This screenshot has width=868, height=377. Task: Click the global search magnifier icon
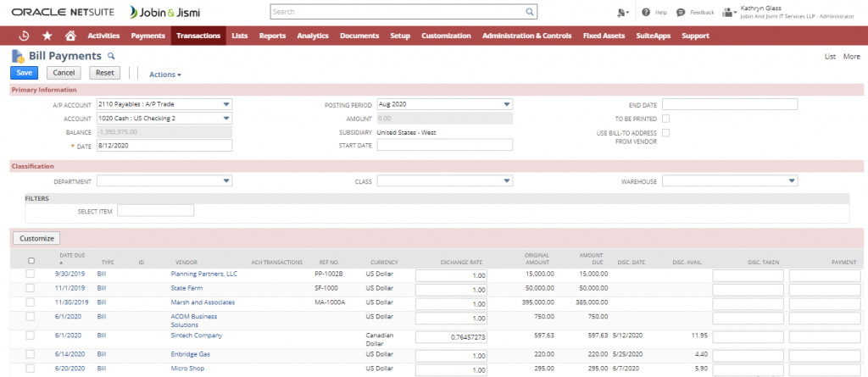coord(530,13)
